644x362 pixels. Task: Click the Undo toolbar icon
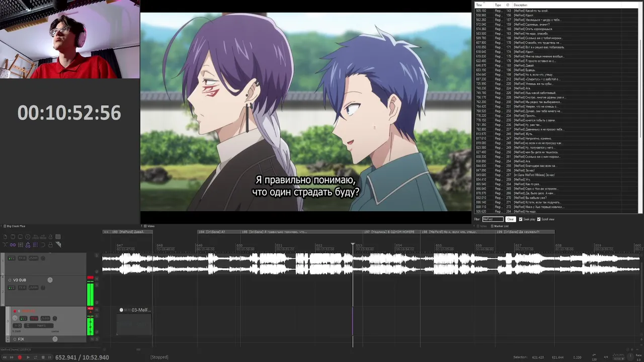pyautogui.click(x=35, y=237)
